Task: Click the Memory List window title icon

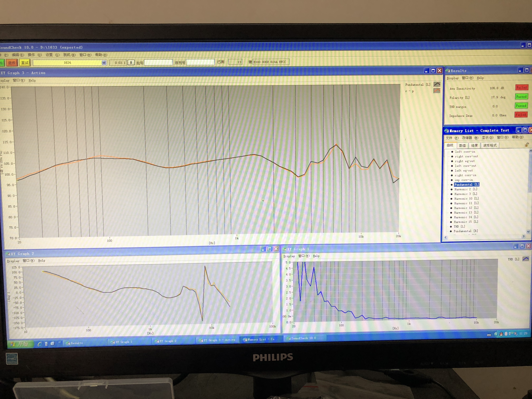Action: [x=446, y=131]
